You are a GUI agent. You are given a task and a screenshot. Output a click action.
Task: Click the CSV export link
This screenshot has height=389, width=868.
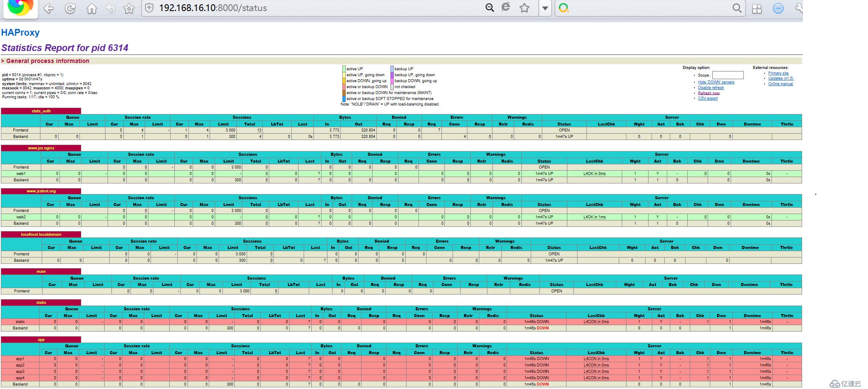(708, 98)
